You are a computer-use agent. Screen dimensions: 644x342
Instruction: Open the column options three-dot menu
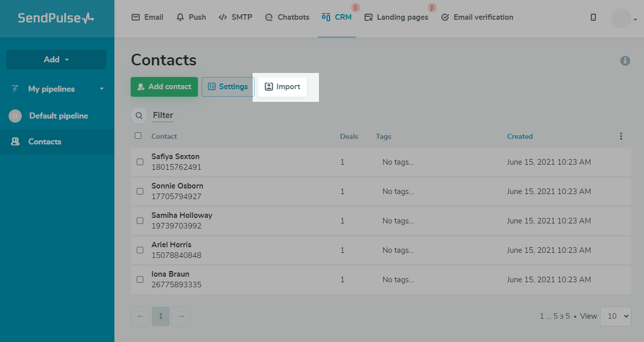click(621, 136)
